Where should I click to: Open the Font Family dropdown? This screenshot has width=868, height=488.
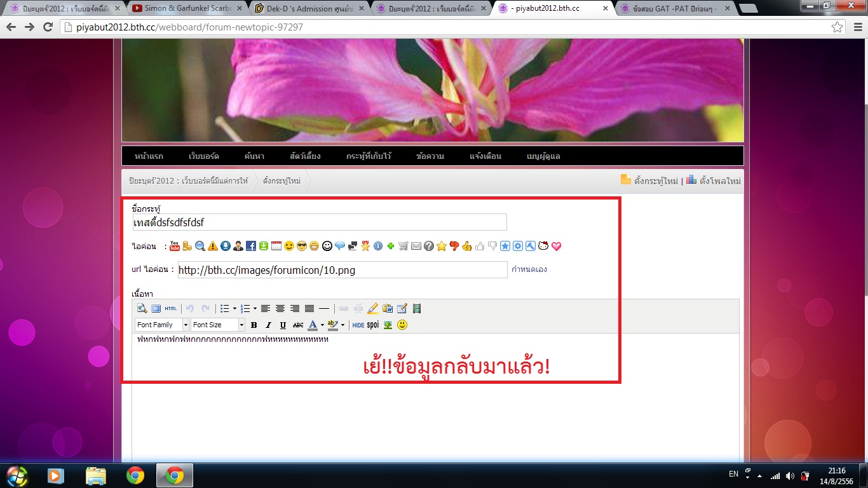(162, 325)
